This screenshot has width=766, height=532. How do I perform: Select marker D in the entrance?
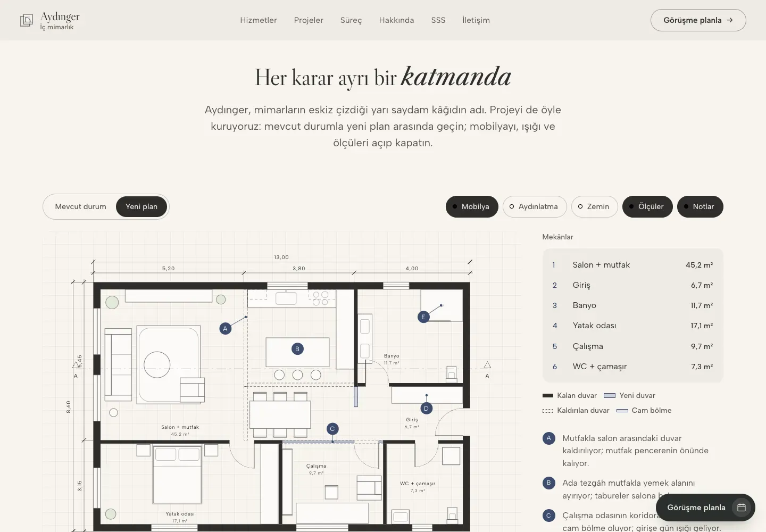[x=426, y=409]
